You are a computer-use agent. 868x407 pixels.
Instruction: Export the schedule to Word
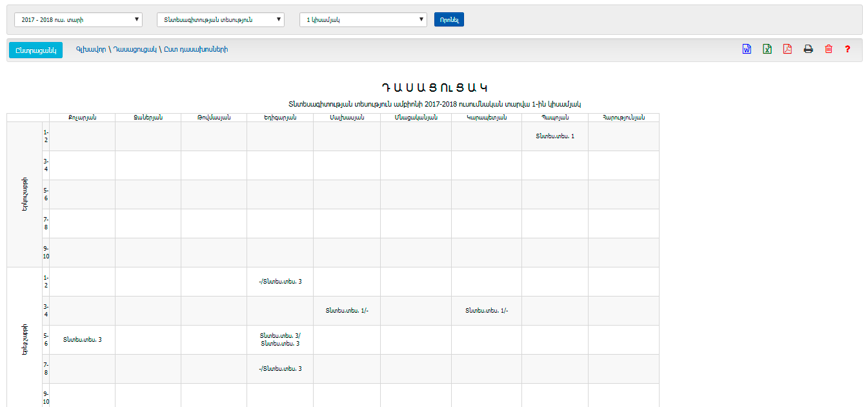747,49
